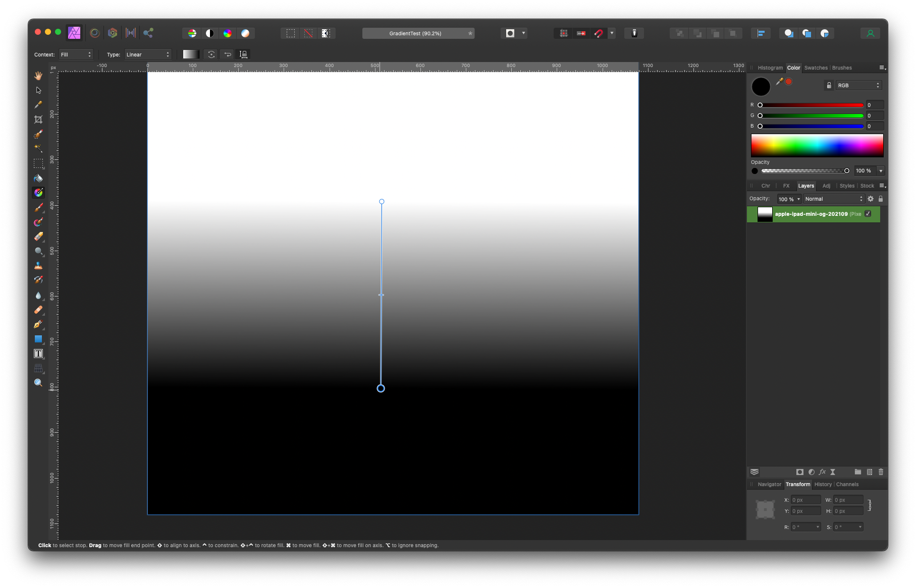The image size is (916, 588).
Task: Open the Channels tab
Action: tap(848, 484)
